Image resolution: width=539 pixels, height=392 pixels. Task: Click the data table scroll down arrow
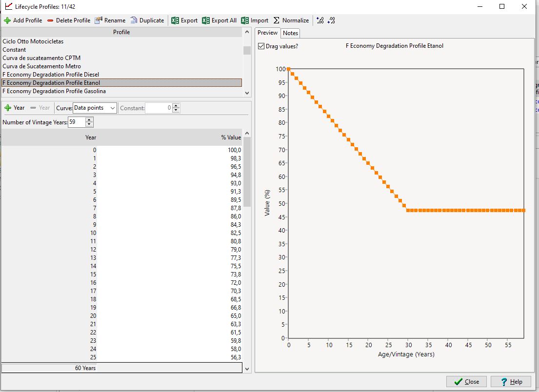247,369
